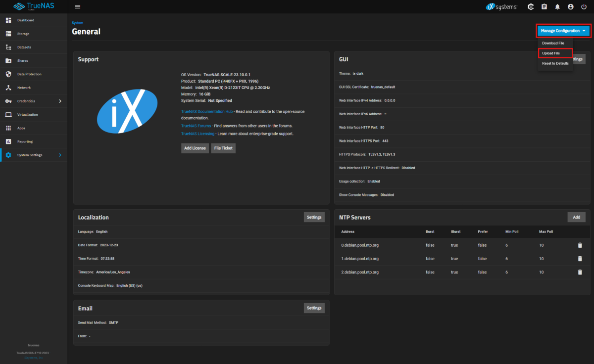Click the TrueNAS SCALE logo

pos(33,7)
